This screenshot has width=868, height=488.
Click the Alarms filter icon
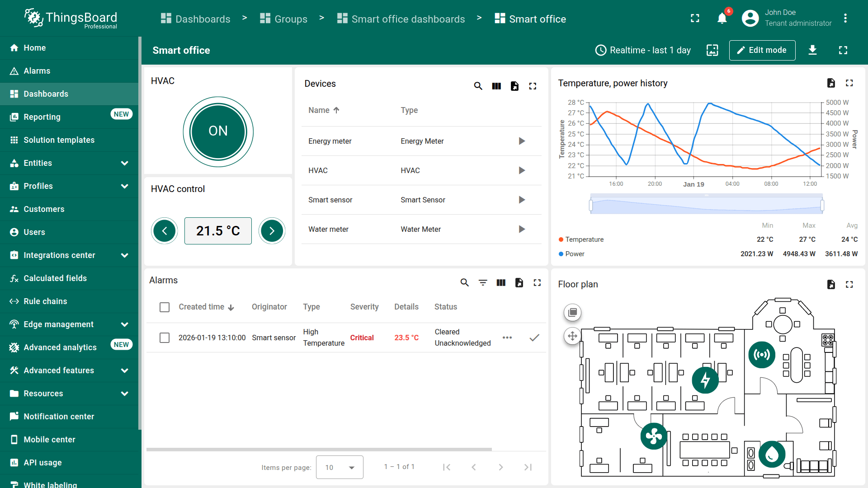point(483,282)
